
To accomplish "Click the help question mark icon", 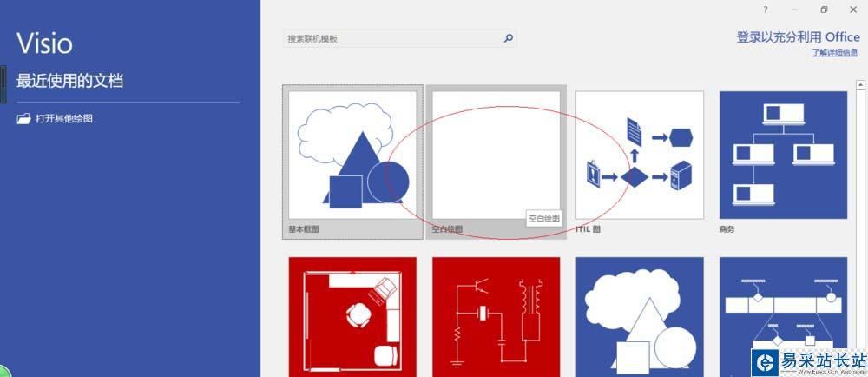I will coord(765,10).
